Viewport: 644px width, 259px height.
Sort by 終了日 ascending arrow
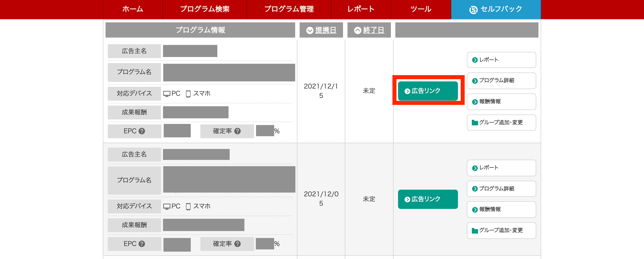point(358,30)
